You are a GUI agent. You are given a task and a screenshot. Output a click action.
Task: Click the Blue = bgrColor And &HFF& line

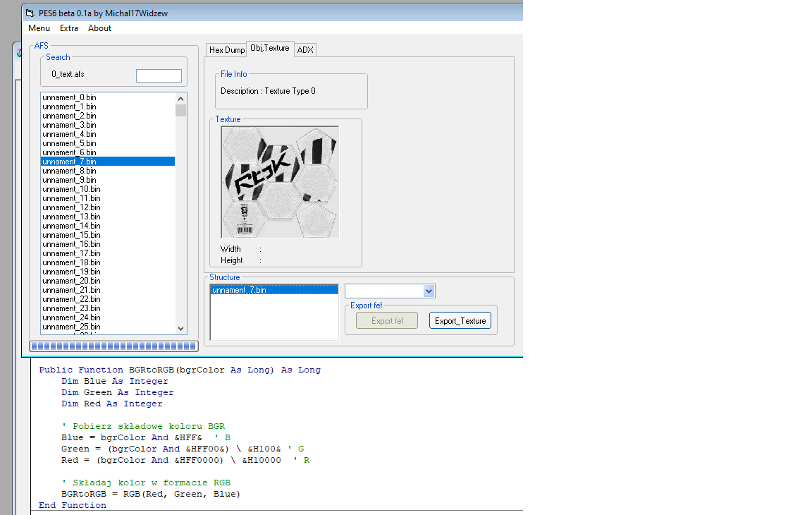pos(146,438)
